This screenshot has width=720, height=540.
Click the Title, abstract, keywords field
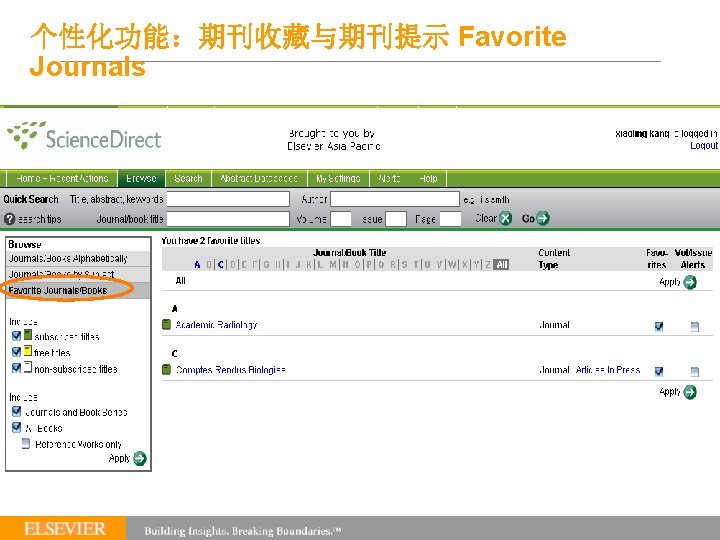click(228, 199)
